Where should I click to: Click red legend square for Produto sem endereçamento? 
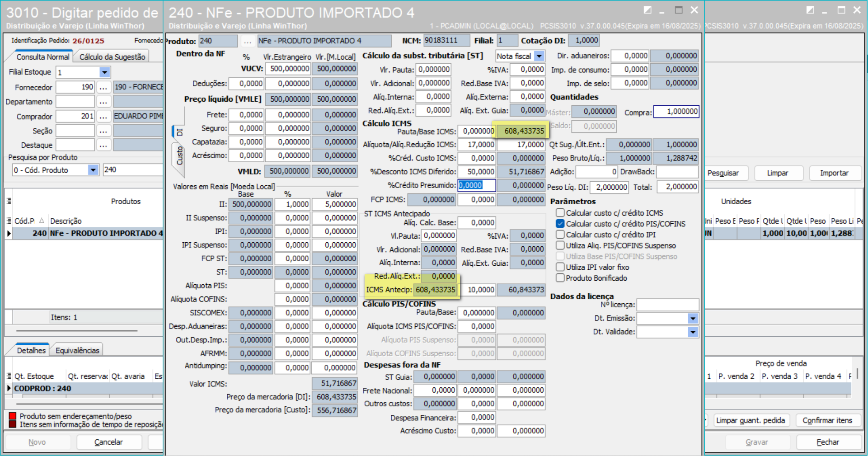pyautogui.click(x=13, y=416)
